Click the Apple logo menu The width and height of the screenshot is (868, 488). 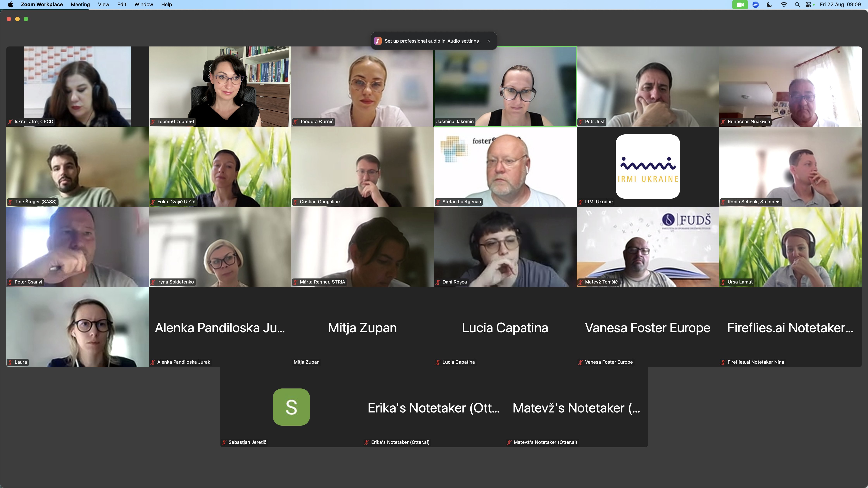tap(10, 4)
